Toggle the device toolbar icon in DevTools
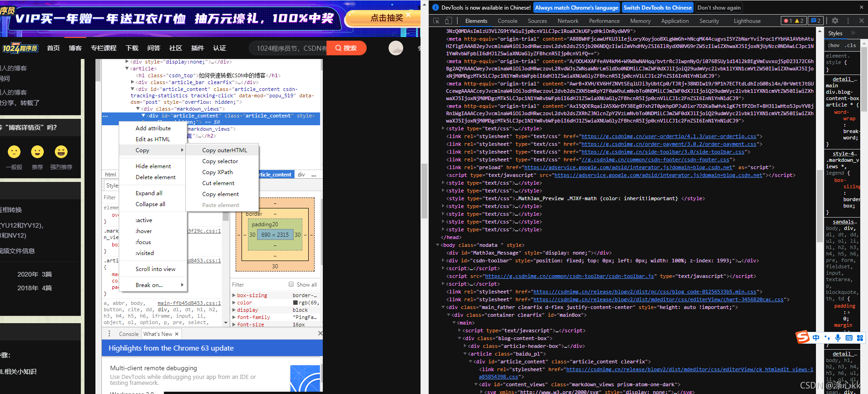The height and width of the screenshot is (394, 868). coord(448,21)
